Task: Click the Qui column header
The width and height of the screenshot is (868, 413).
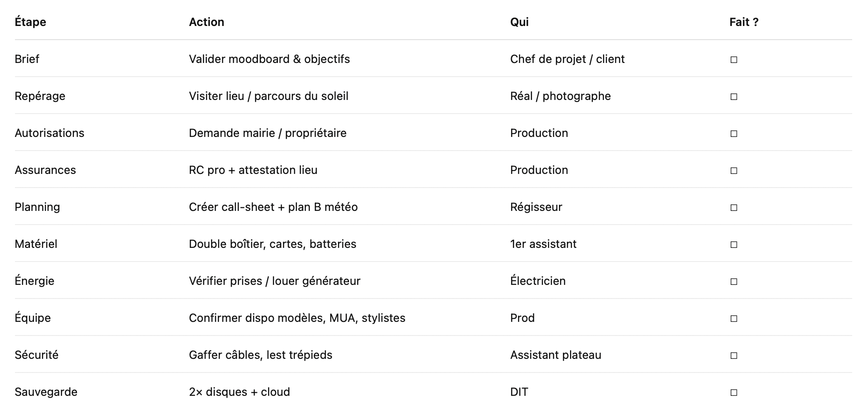Action: [519, 22]
